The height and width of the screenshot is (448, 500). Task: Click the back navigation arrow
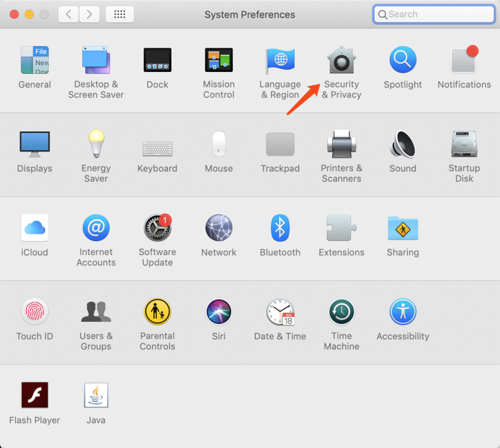point(68,14)
